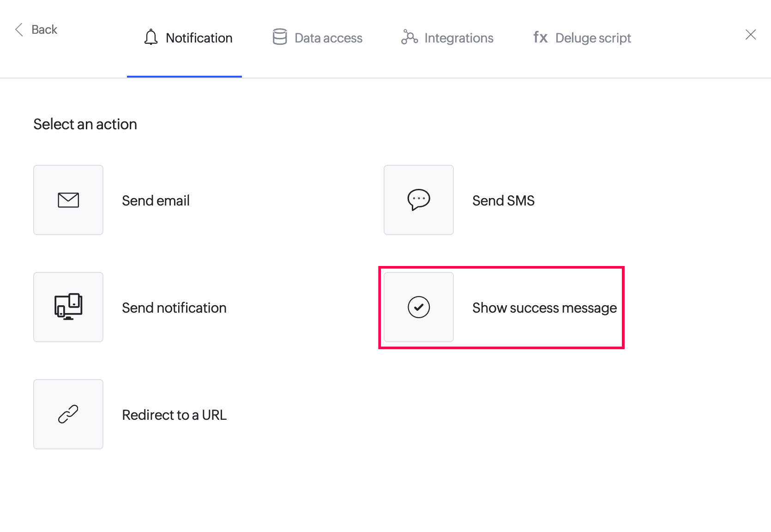Choose the Send SMS action label

pyautogui.click(x=503, y=200)
